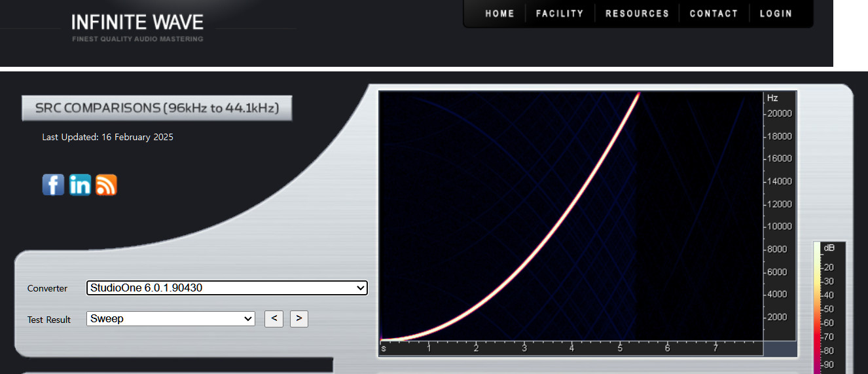This screenshot has height=374, width=868.
Task: Open the LinkedIn profile icon
Action: [x=80, y=185]
